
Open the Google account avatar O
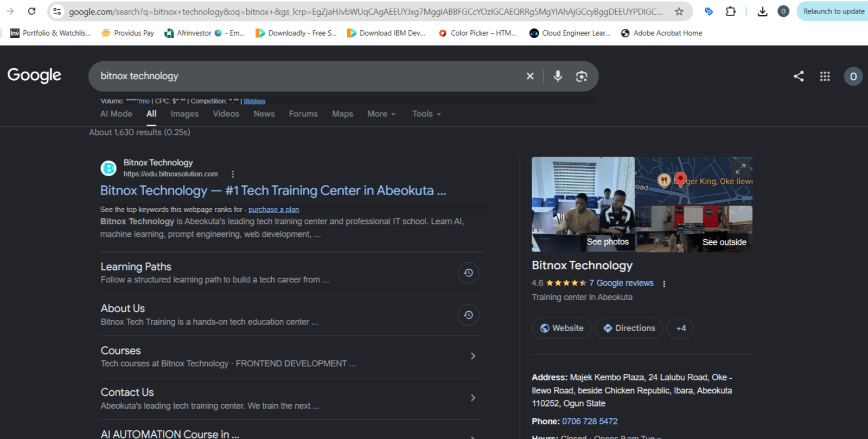click(853, 76)
